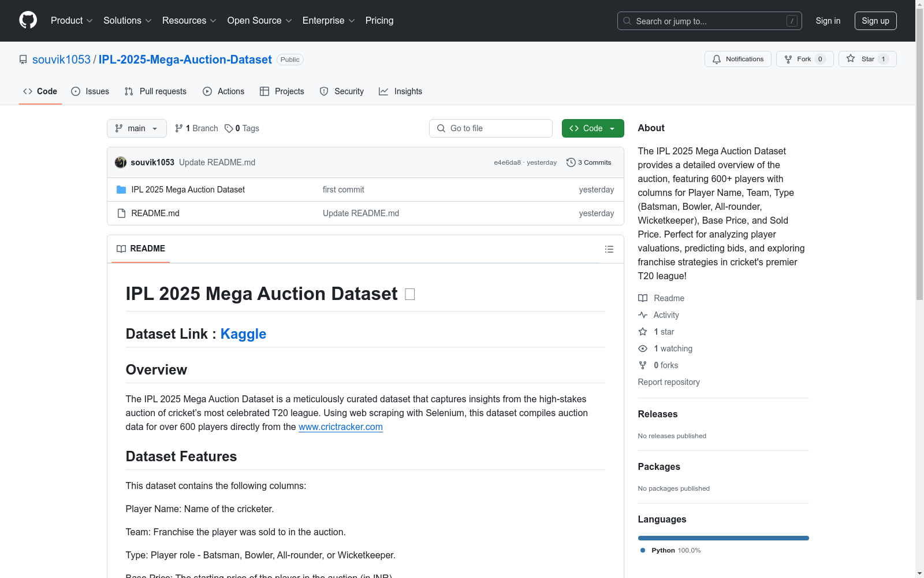Open the README outline list icon
The height and width of the screenshot is (578, 924).
[609, 249]
